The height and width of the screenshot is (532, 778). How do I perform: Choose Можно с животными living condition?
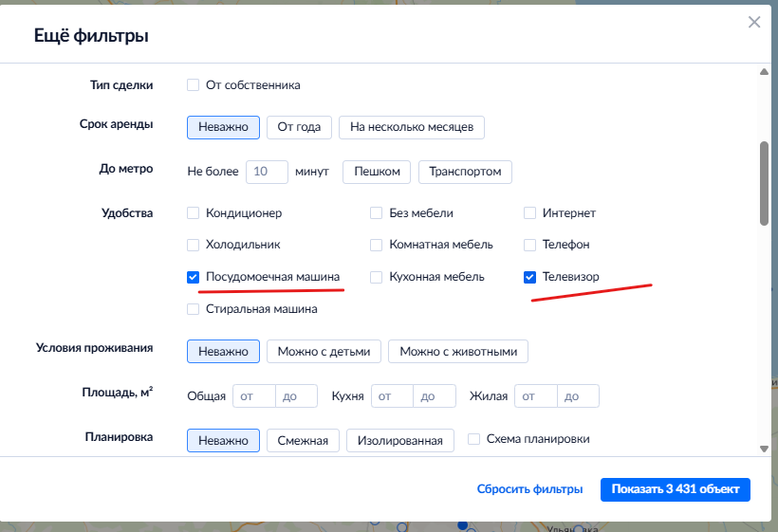pyautogui.click(x=458, y=351)
